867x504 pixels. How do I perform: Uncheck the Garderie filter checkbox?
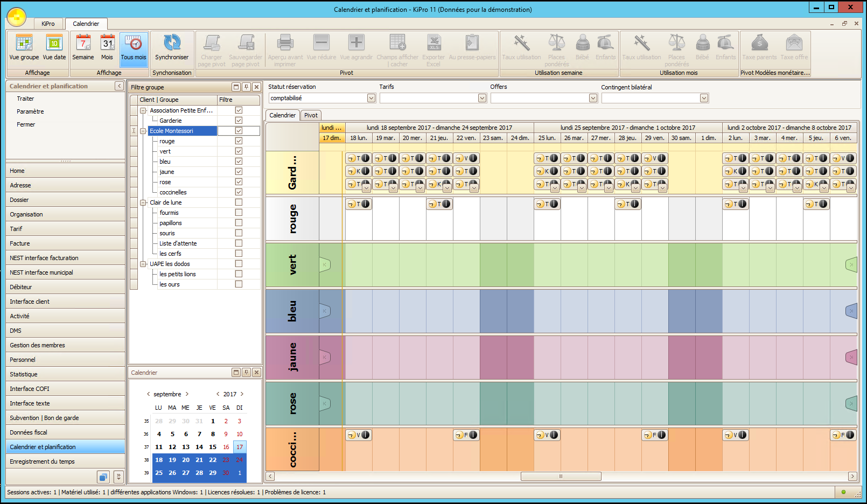coord(239,121)
